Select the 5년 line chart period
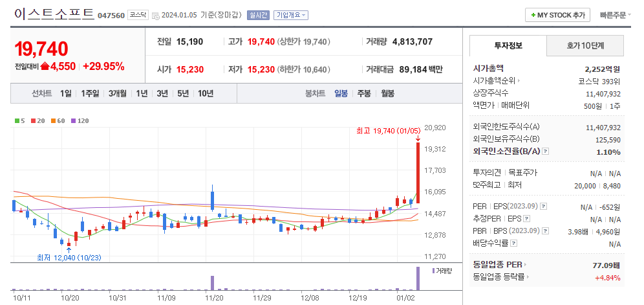 (x=183, y=93)
